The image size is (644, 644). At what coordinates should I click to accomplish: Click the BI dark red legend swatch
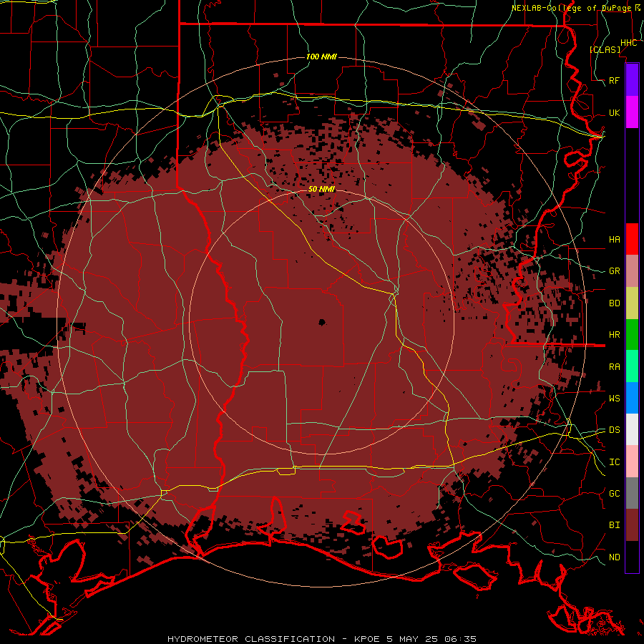click(632, 525)
